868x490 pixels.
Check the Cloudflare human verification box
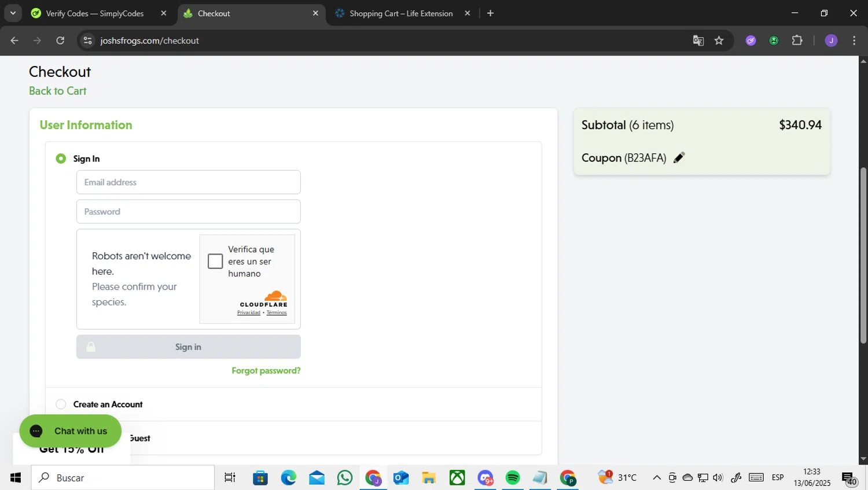(x=215, y=261)
